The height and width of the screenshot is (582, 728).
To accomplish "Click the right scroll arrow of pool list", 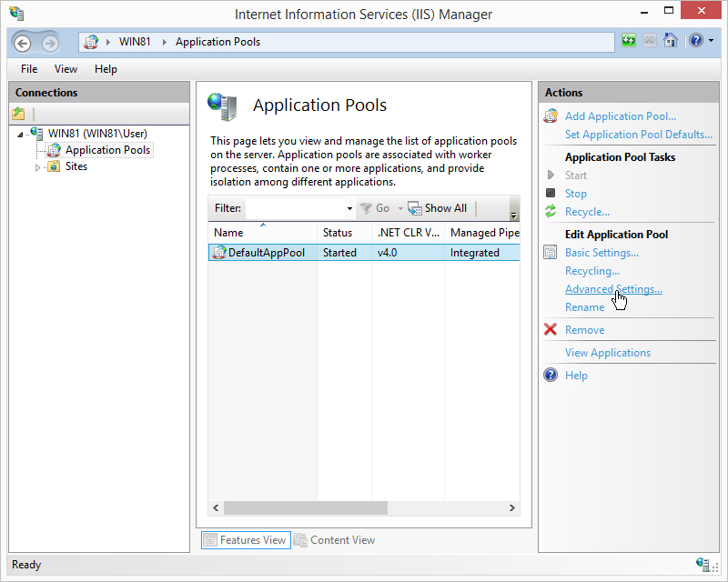I will coord(512,507).
